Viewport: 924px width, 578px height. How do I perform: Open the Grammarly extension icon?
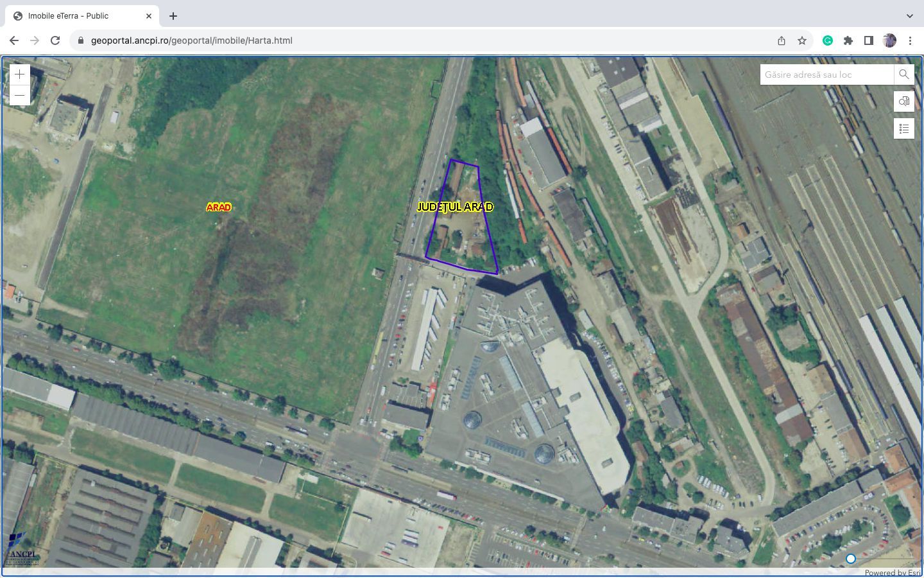[x=828, y=40]
